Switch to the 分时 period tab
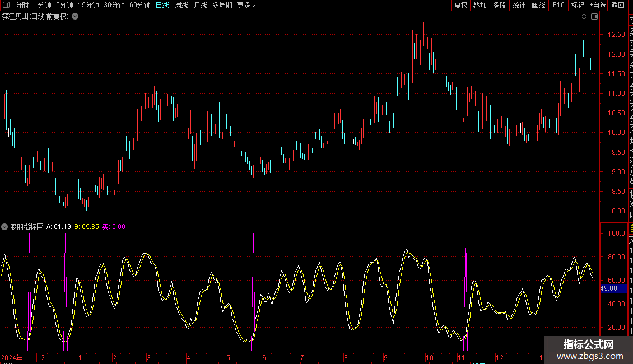This screenshot has height=364, width=633. (x=22, y=5)
